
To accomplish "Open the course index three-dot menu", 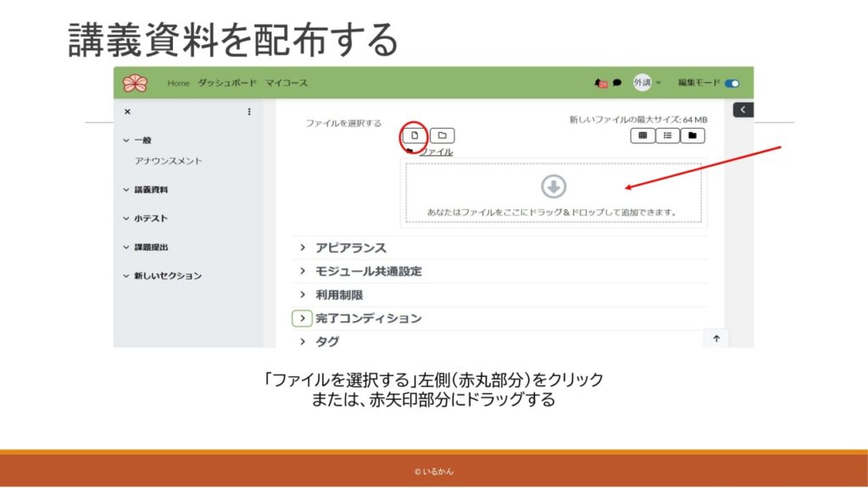I will pyautogui.click(x=249, y=112).
